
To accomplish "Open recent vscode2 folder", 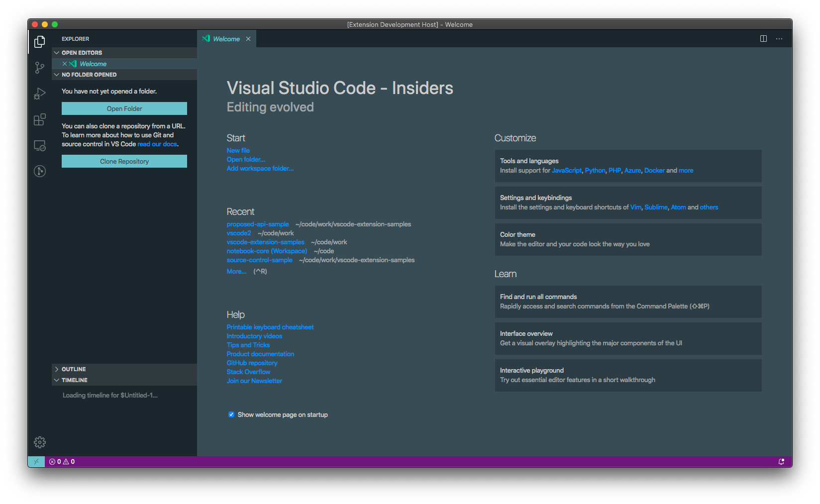I will (x=239, y=233).
